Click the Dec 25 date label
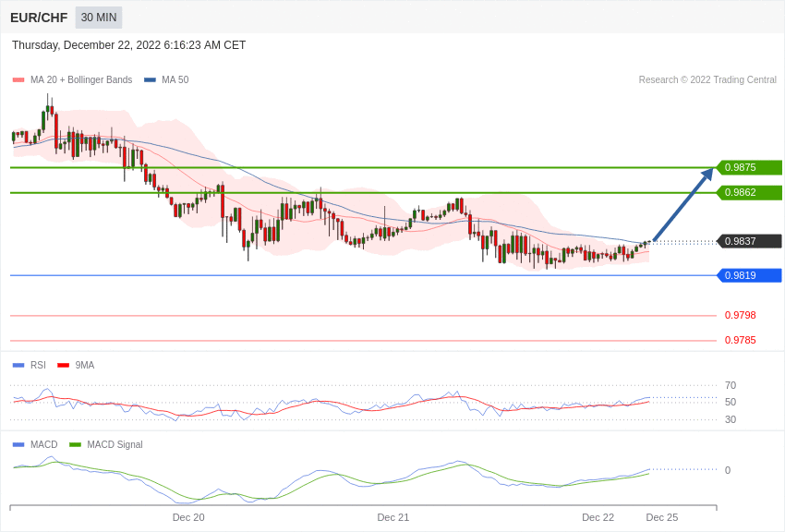Viewport: 785px width, 532px height. [662, 517]
